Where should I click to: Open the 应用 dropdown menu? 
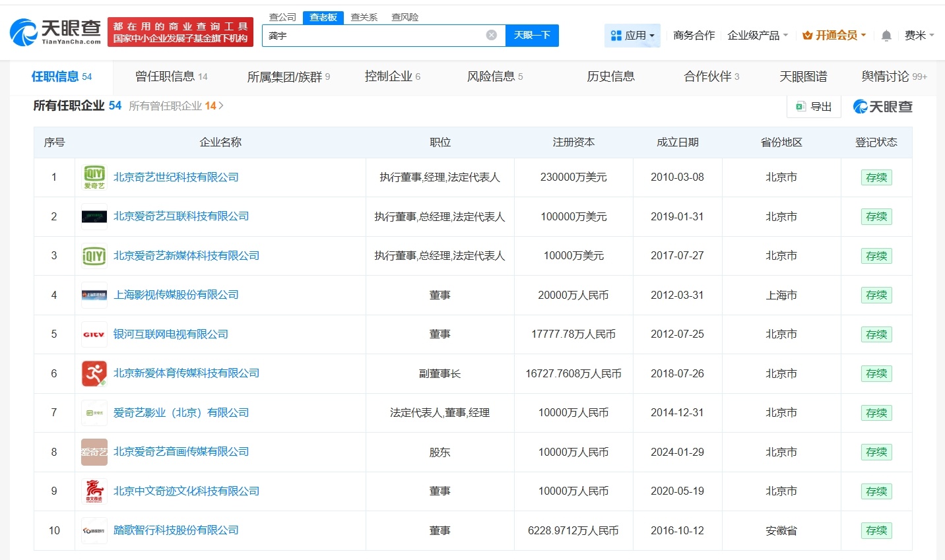632,35
